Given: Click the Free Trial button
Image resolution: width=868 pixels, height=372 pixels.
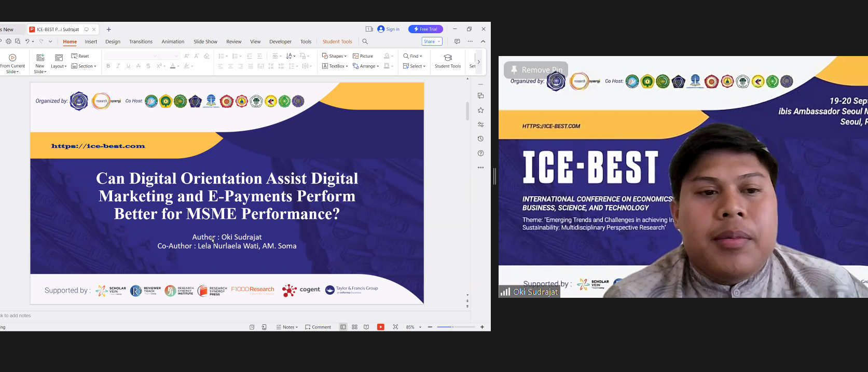Looking at the screenshot, I should (x=425, y=29).
